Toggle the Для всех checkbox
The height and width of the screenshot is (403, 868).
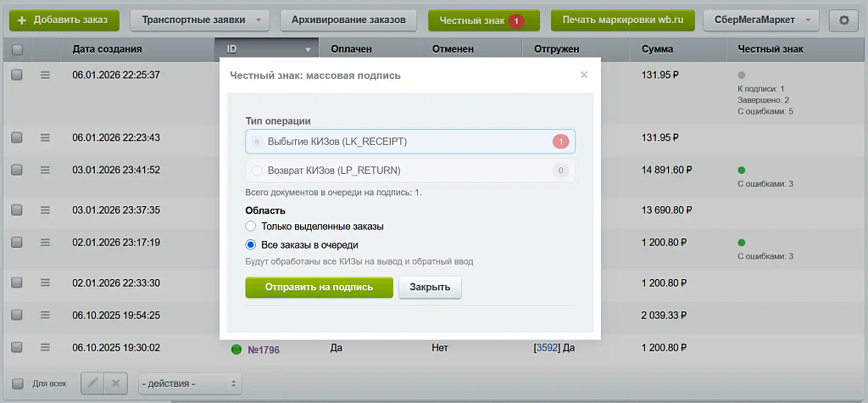point(17,383)
